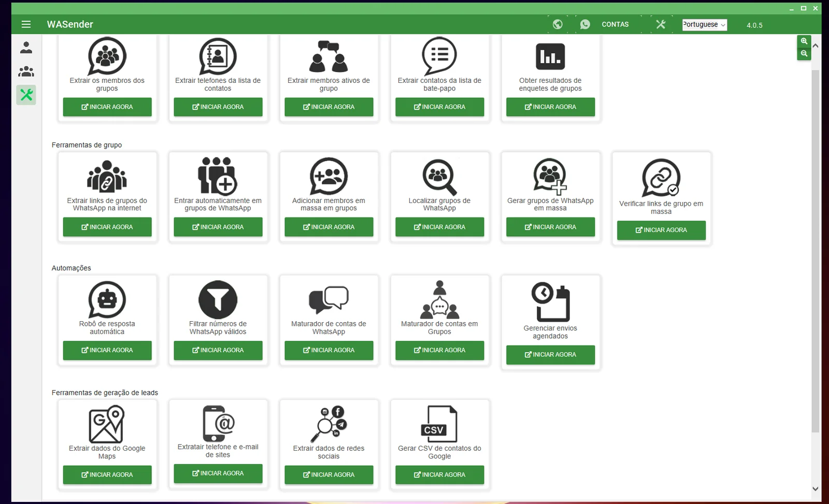829x504 pixels.
Task: Click the auto-reply robot icon
Action: (107, 299)
